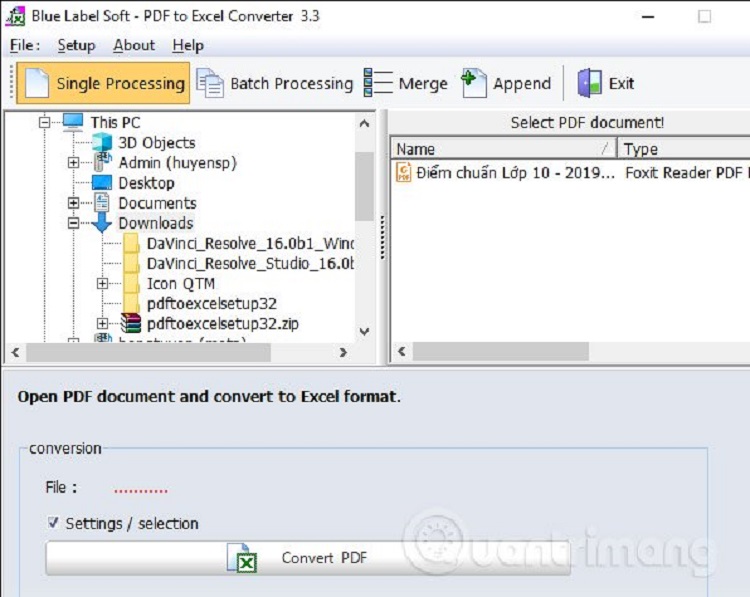Click the folder icon next to pdftoexcelsetup32
The height and width of the screenshot is (597, 750).
click(131, 303)
